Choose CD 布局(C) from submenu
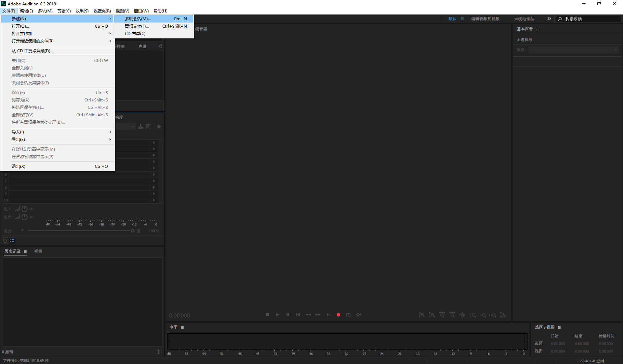This screenshot has width=623, height=364. click(x=154, y=34)
